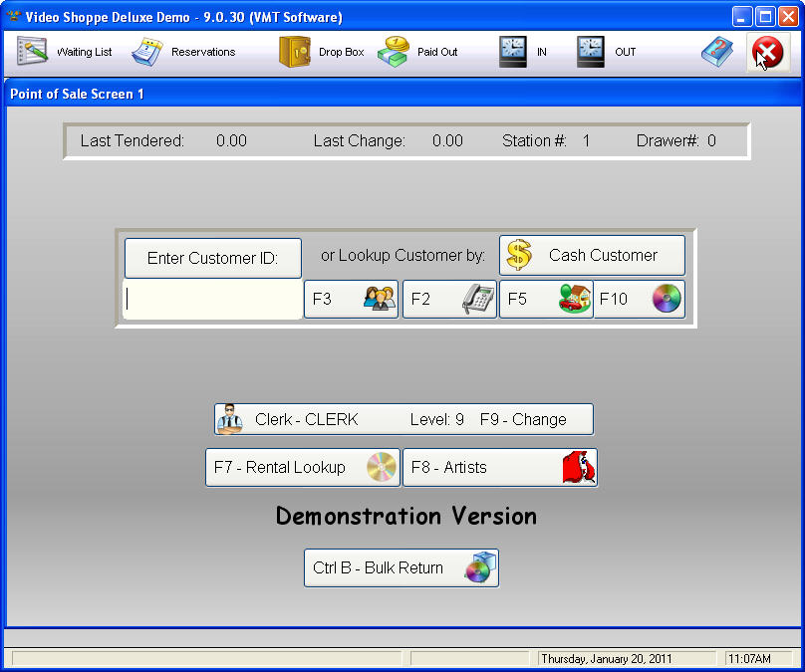Click the date panel in status bar
The height and width of the screenshot is (672, 805).
pos(627,658)
